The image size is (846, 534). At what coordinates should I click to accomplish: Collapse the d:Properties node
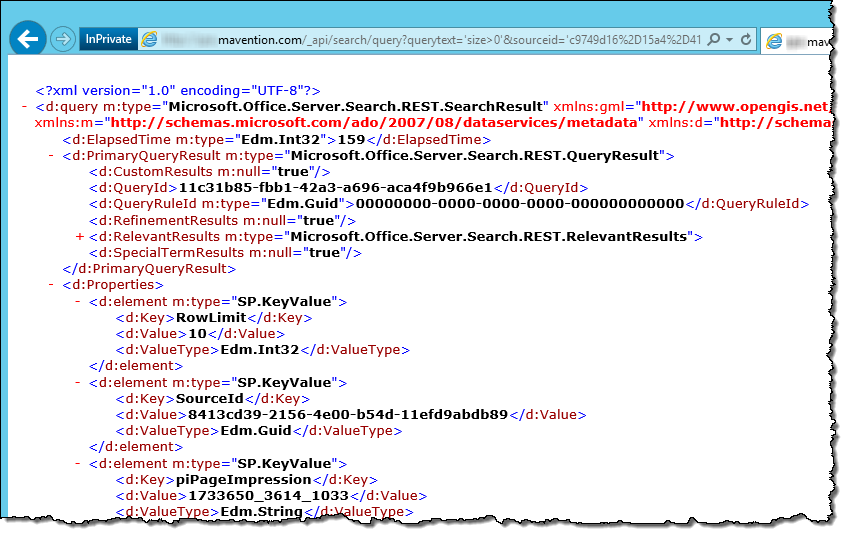[51, 285]
